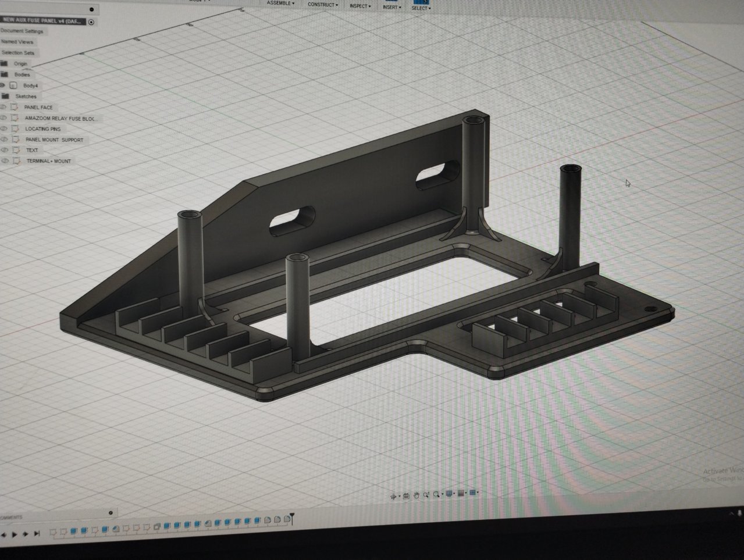Open Grid and Snaps settings in navigation bar
Viewport: 744px width, 560px height.
[461, 493]
